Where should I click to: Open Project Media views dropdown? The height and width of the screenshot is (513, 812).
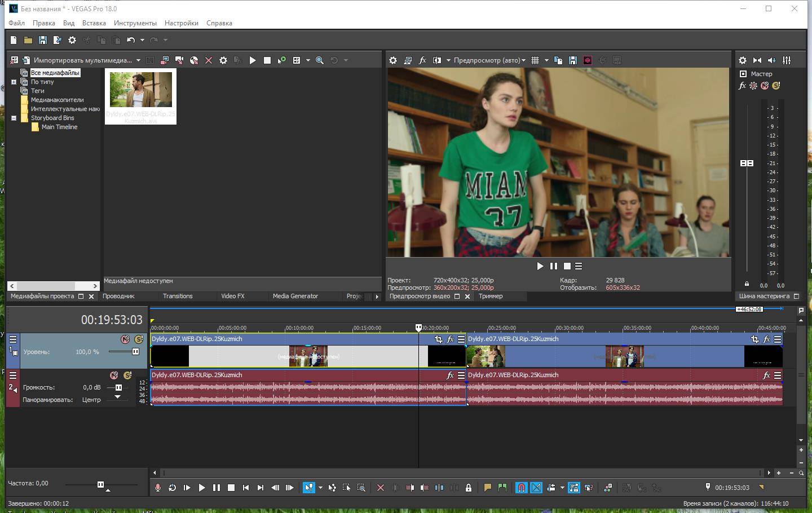[308, 60]
